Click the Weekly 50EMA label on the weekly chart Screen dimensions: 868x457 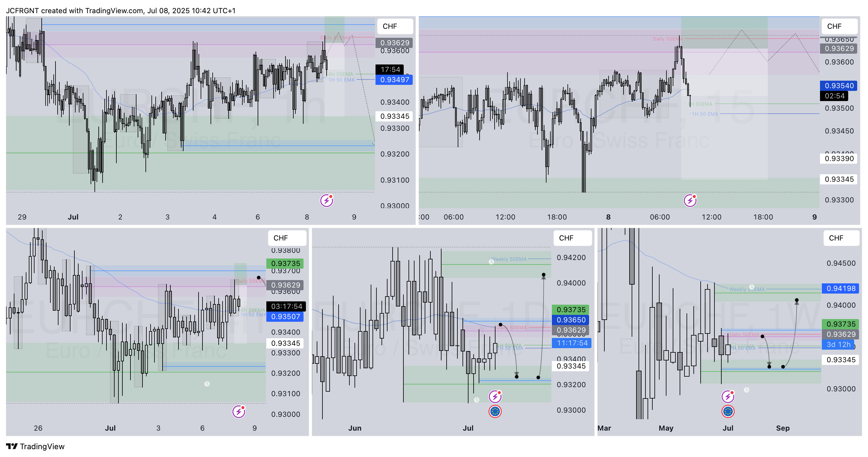747,289
